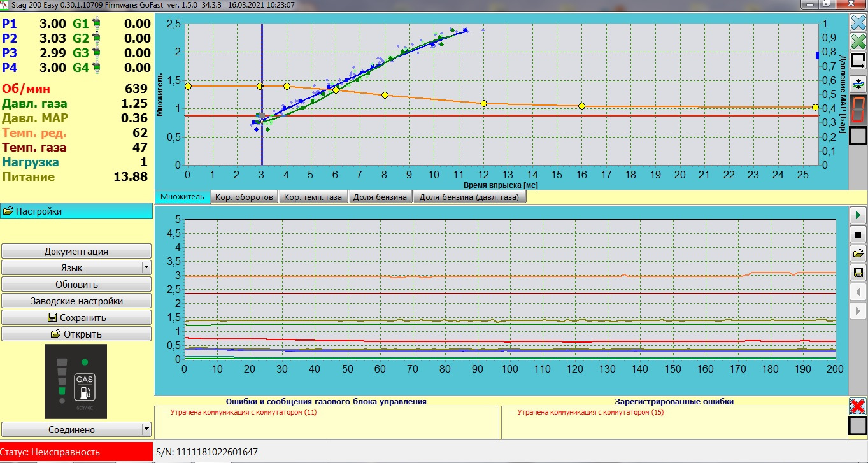Image resolution: width=868 pixels, height=463 pixels.
Task: Toggle the G1 gas injector
Action: pos(96,24)
